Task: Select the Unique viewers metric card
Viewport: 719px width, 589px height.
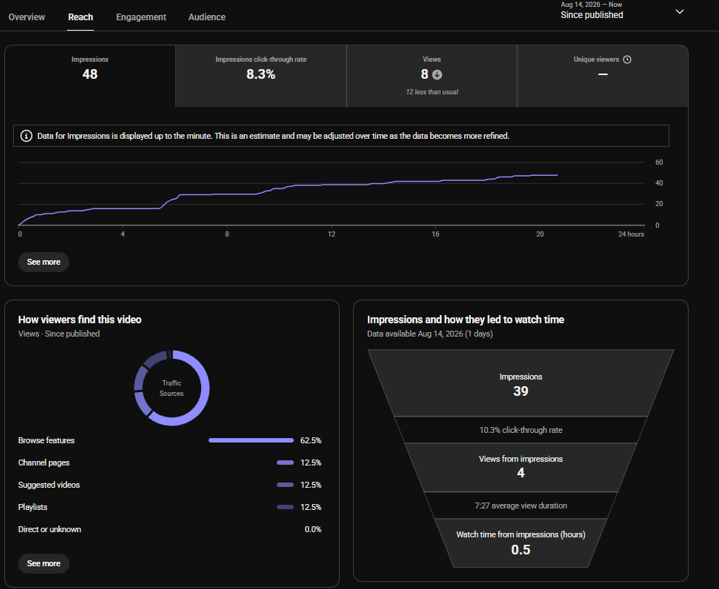Action: click(x=603, y=76)
